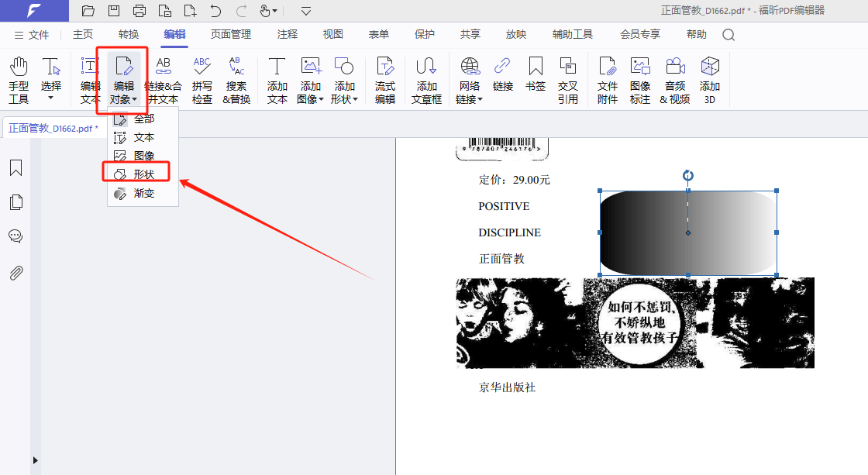Open the comments panel in left sidebar

(15, 236)
